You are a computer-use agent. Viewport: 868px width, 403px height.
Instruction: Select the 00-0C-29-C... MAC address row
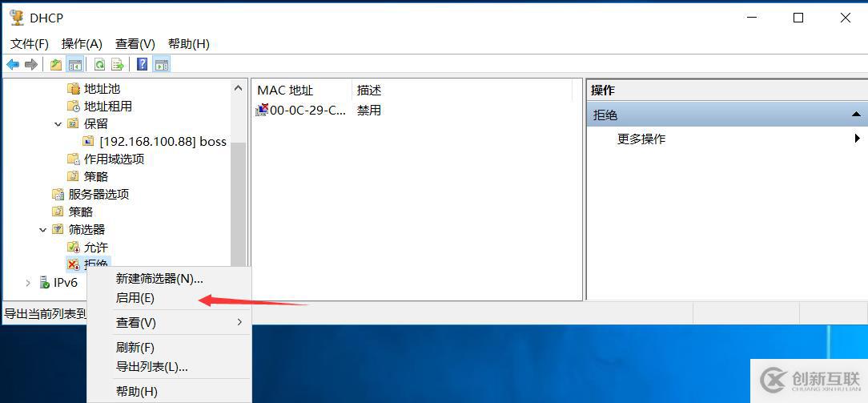pyautogui.click(x=308, y=110)
